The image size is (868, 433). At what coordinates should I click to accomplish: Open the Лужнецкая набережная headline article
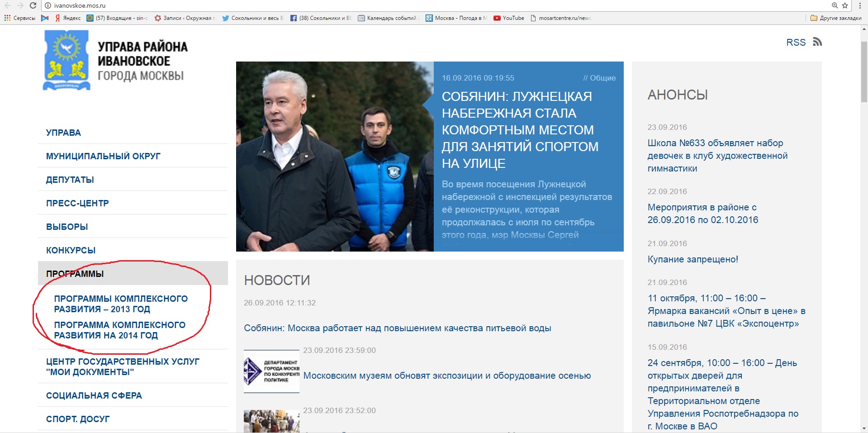(520, 130)
